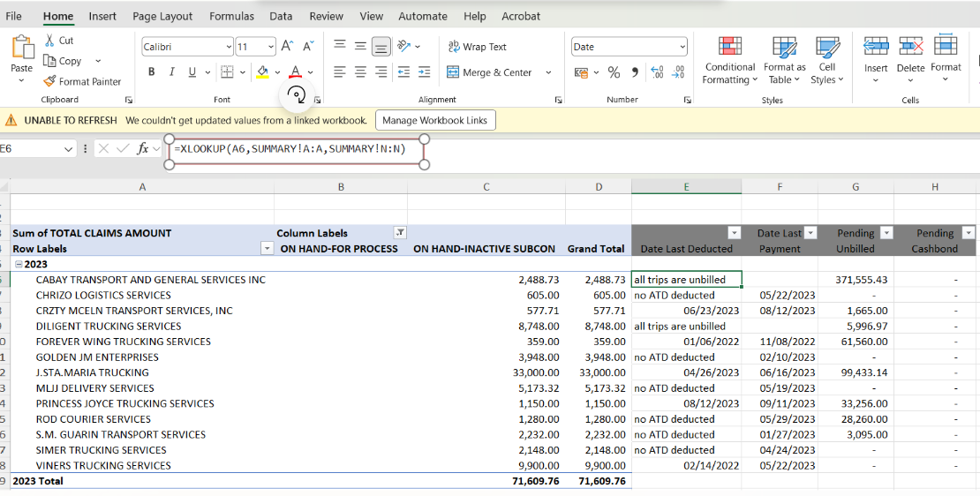This screenshot has height=496, width=980.
Task: Open the Conditional Formatting menu
Action: [729, 61]
